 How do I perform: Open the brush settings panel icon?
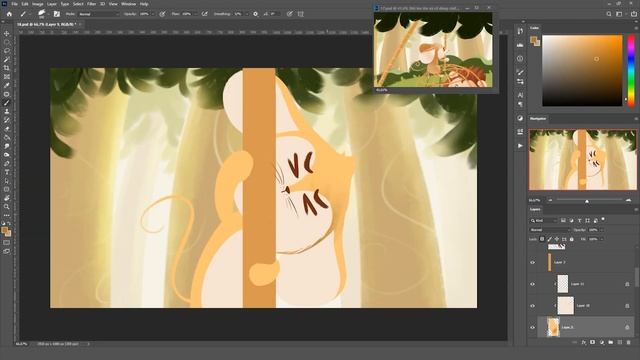click(x=57, y=14)
